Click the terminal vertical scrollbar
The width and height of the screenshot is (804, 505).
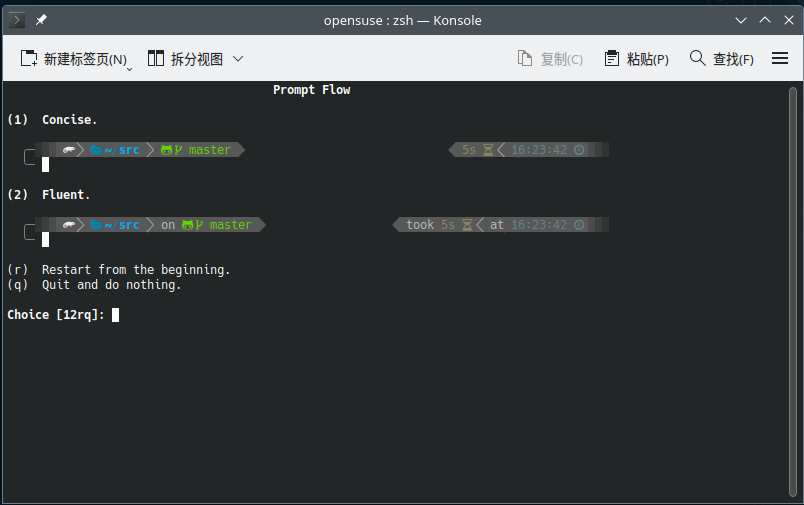(x=793, y=292)
